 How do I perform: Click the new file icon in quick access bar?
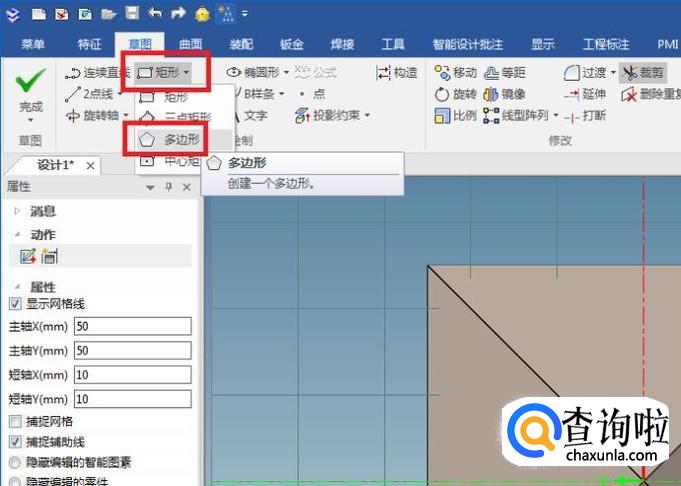[x=39, y=14]
